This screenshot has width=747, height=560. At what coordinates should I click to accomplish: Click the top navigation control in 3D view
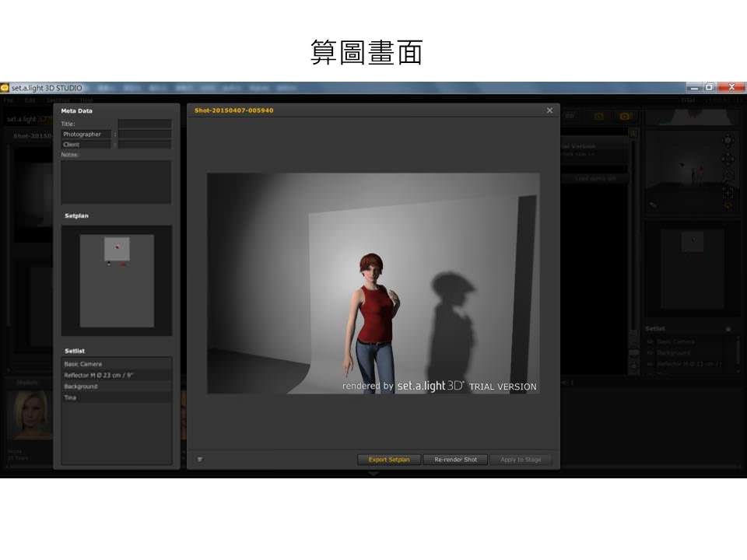click(728, 140)
